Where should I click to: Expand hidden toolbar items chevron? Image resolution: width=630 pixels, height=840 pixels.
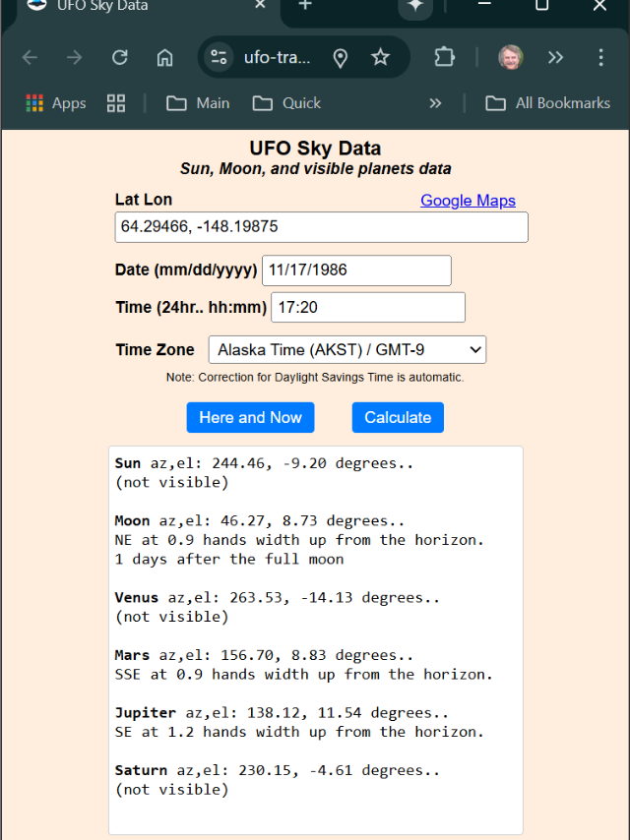pos(556,57)
